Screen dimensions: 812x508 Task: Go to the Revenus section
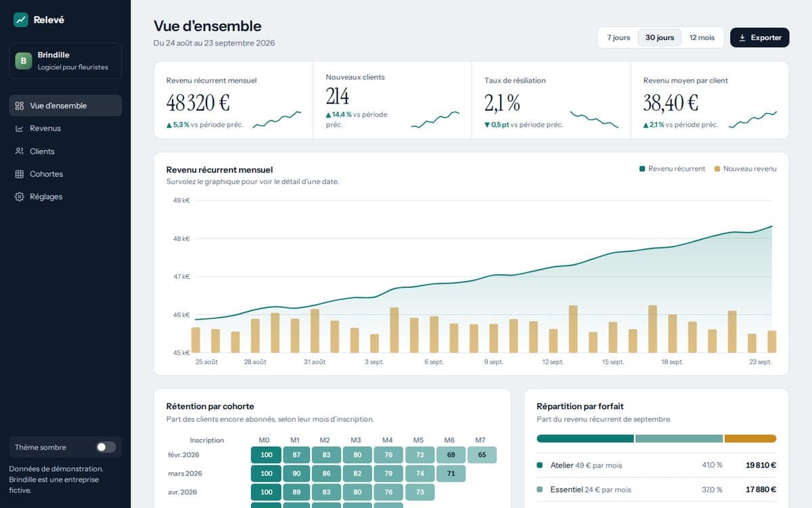click(x=65, y=129)
